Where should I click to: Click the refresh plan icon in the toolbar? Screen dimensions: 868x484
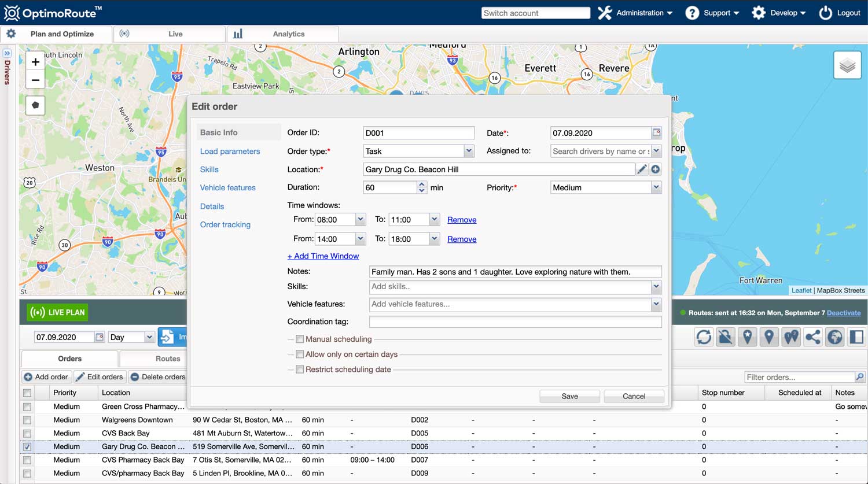[x=704, y=337]
